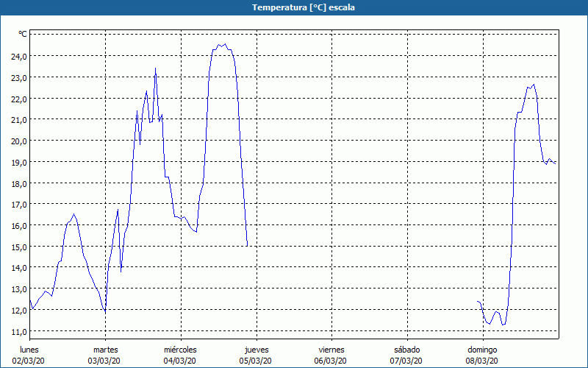
Task: Click the 16,0 y-axis value
Action: [x=19, y=226]
